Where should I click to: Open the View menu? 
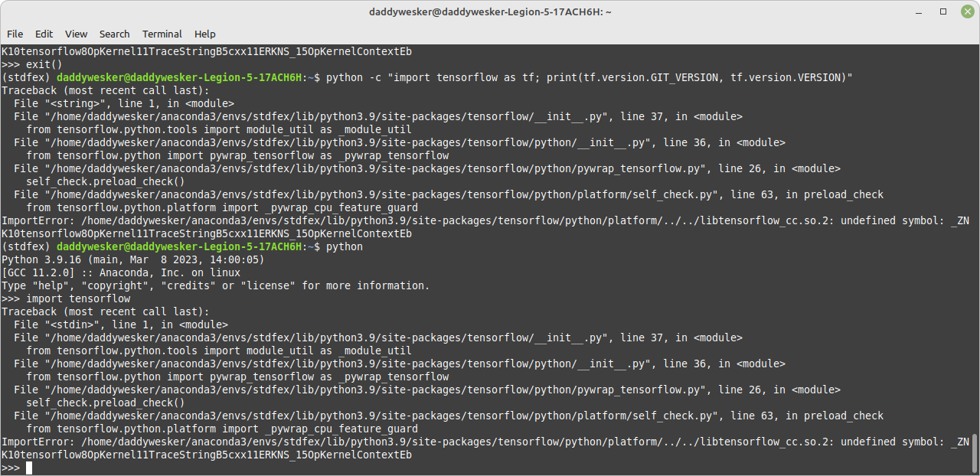tap(75, 34)
